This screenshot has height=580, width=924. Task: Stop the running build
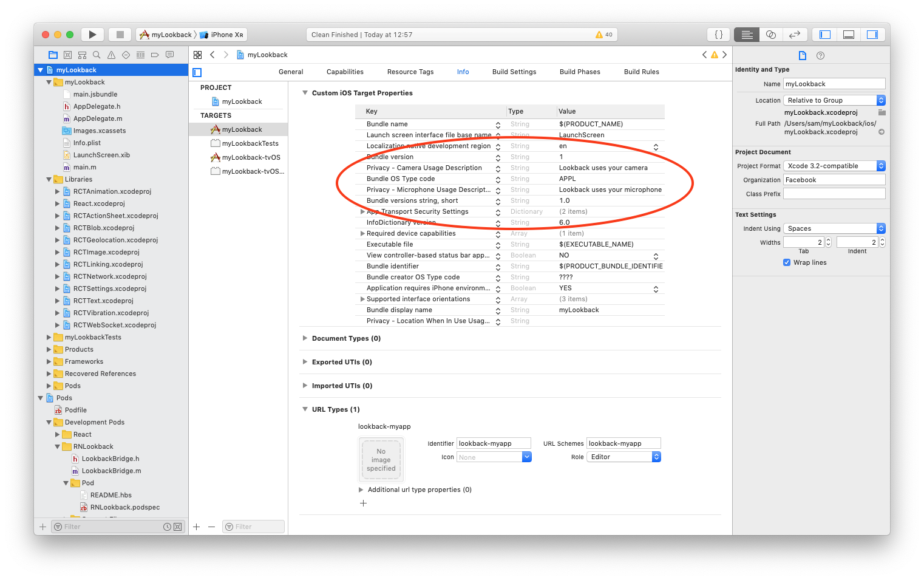(x=120, y=35)
